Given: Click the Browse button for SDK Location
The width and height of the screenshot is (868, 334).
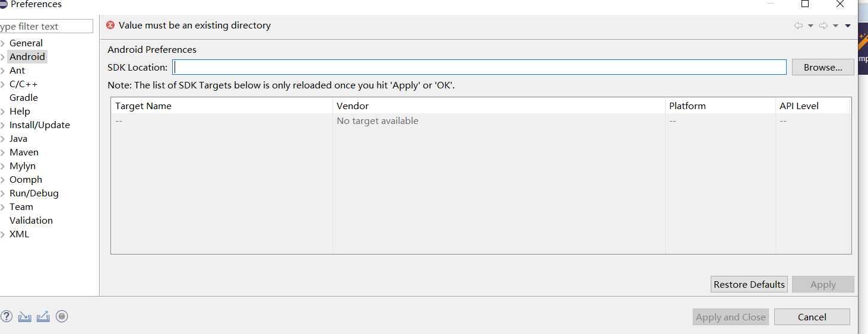Looking at the screenshot, I should 822,68.
